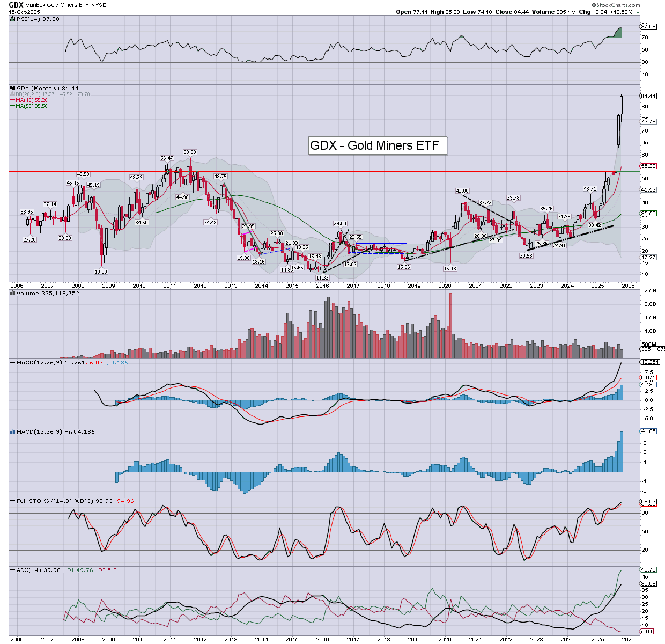Viewport: 665px width, 644px height.
Task: Click the green MA(50) legend swatch
Action: pyautogui.click(x=13, y=106)
